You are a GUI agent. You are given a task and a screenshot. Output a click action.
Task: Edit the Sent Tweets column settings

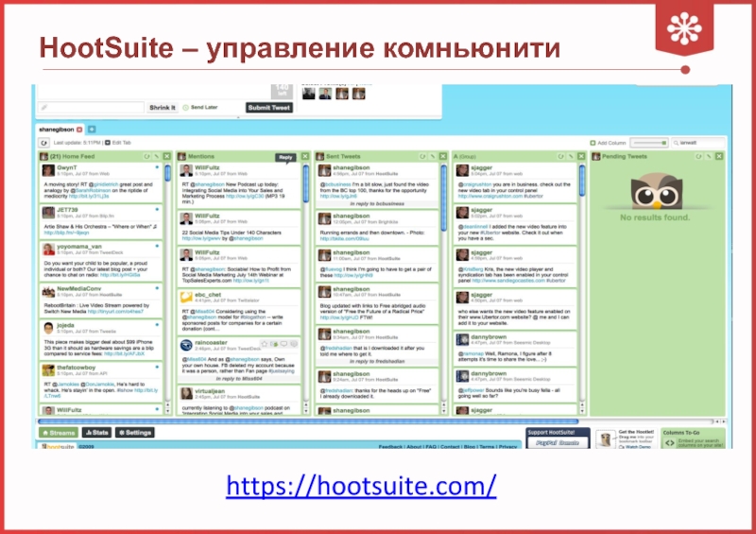[431, 155]
